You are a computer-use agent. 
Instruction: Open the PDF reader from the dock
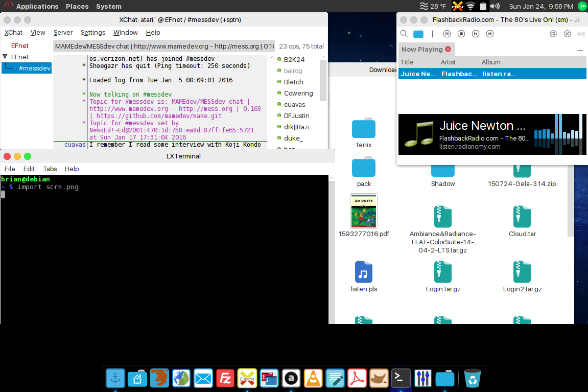coord(357,378)
